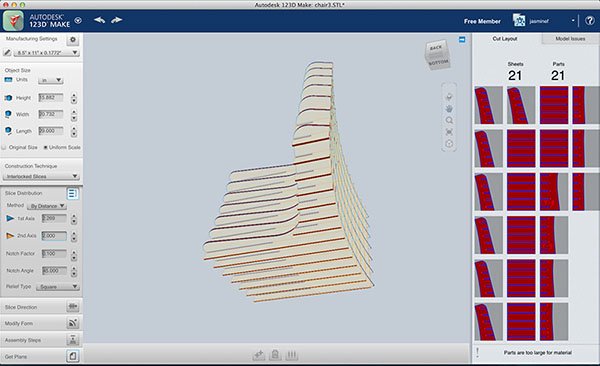Click the 1st Axis stepper arrows

click(x=74, y=219)
